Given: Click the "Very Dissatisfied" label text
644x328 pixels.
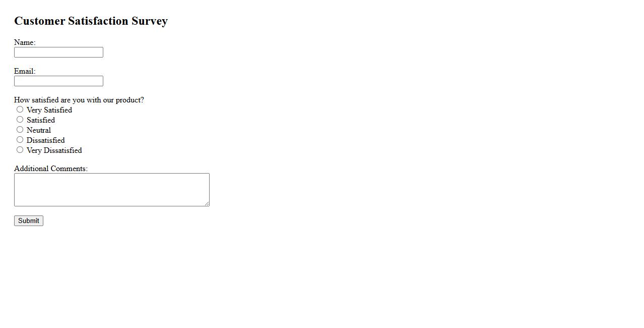Looking at the screenshot, I should coord(54,150).
